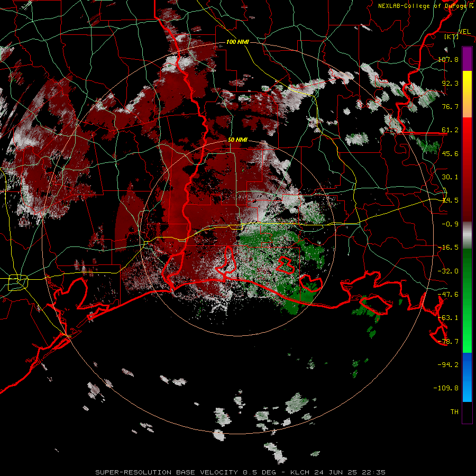Click the [KT] units label
476x476 pixels.
coord(452,36)
